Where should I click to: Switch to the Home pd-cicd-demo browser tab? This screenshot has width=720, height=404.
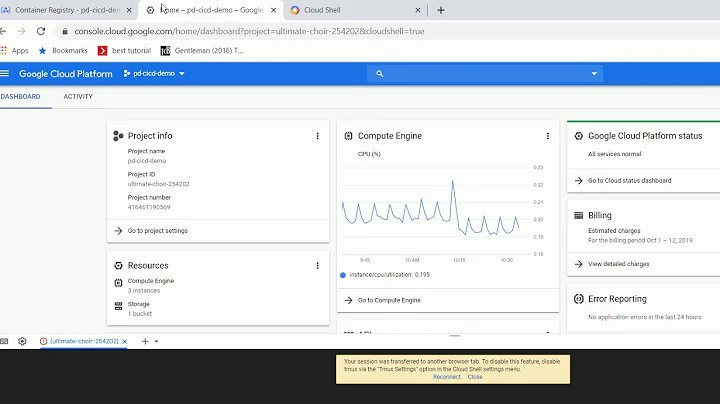coord(212,10)
